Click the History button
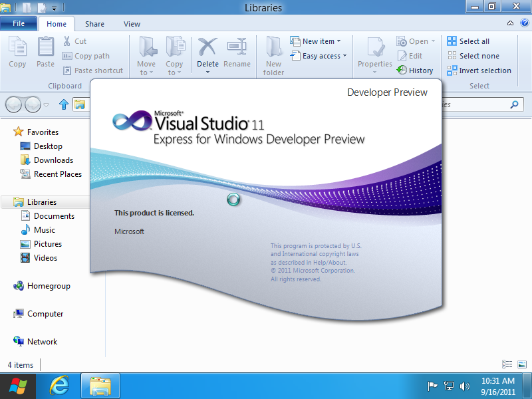Screen dimensions: 532x399 pos(415,70)
